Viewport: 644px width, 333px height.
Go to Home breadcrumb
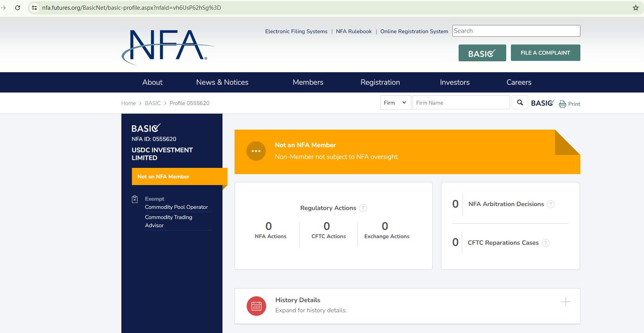tap(128, 103)
